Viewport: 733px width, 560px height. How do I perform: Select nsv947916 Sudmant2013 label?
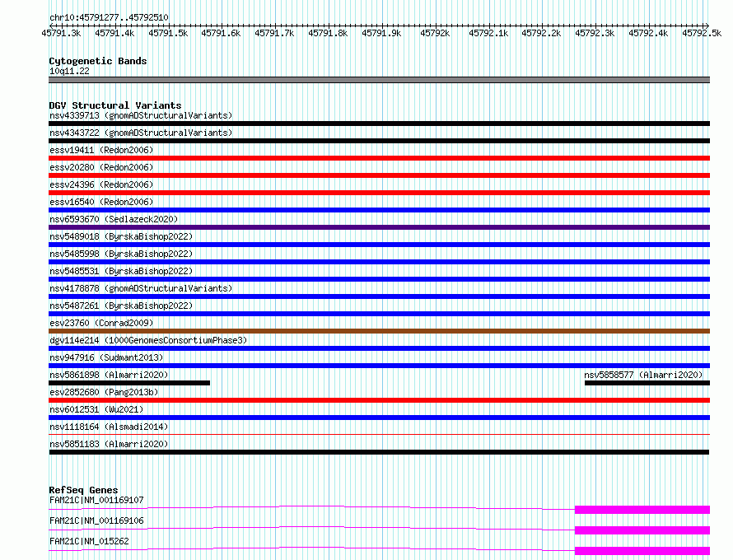click(106, 357)
